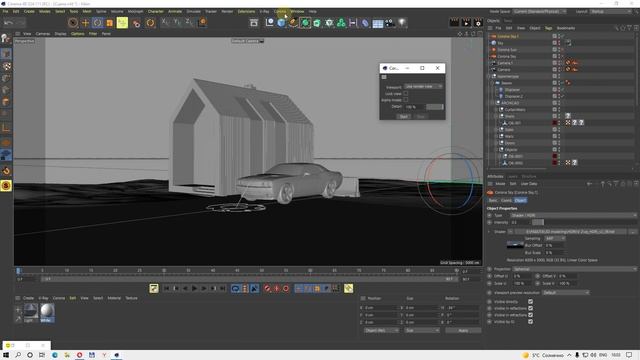This screenshot has width=640, height=360.
Task: Open the MoGraph menu
Action: (136, 11)
